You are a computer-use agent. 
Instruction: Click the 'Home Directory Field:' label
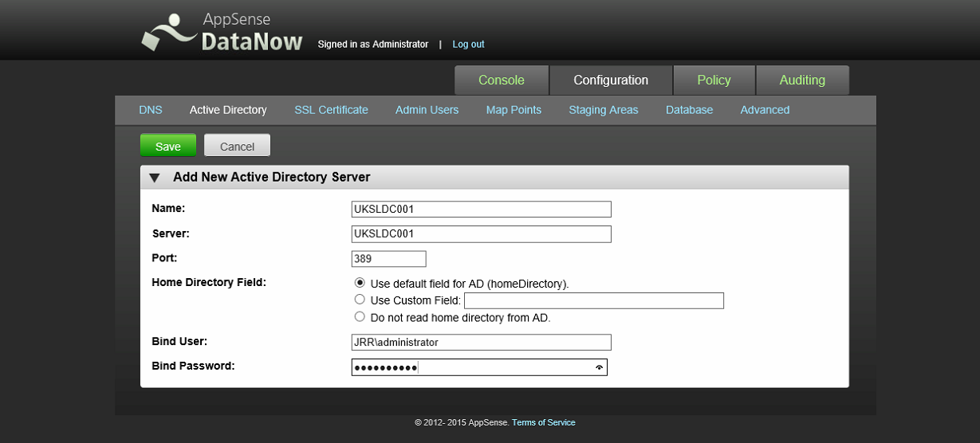[x=209, y=282]
